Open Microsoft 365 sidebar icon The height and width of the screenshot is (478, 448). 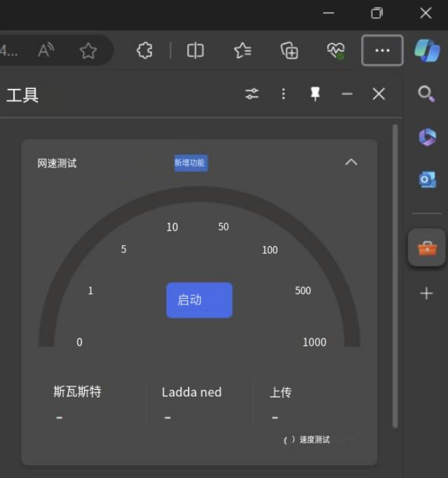click(x=427, y=137)
